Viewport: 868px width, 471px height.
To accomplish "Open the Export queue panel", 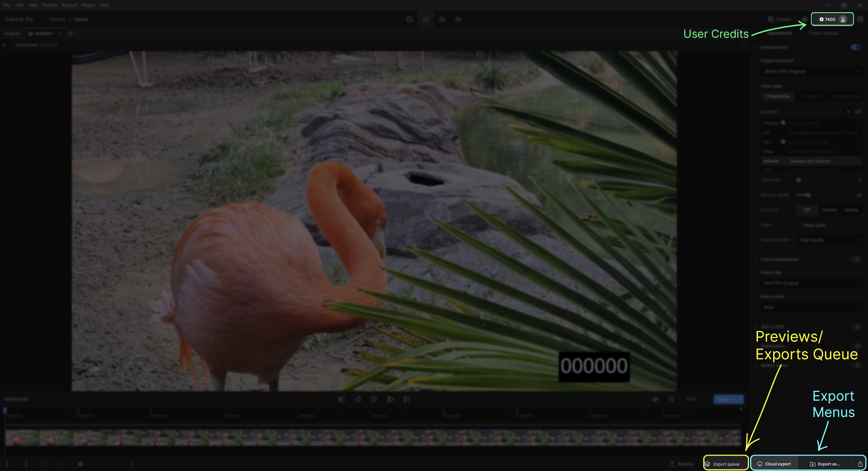I will tap(725, 463).
